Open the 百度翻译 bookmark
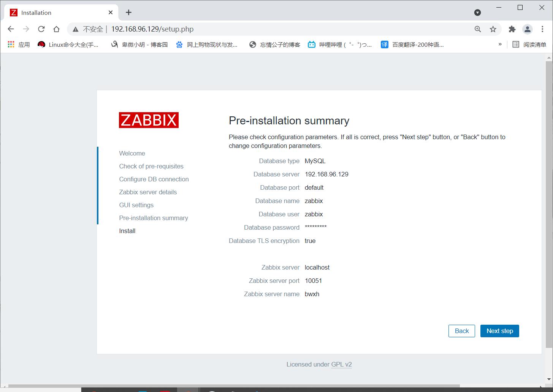The width and height of the screenshot is (553, 392). coord(412,44)
